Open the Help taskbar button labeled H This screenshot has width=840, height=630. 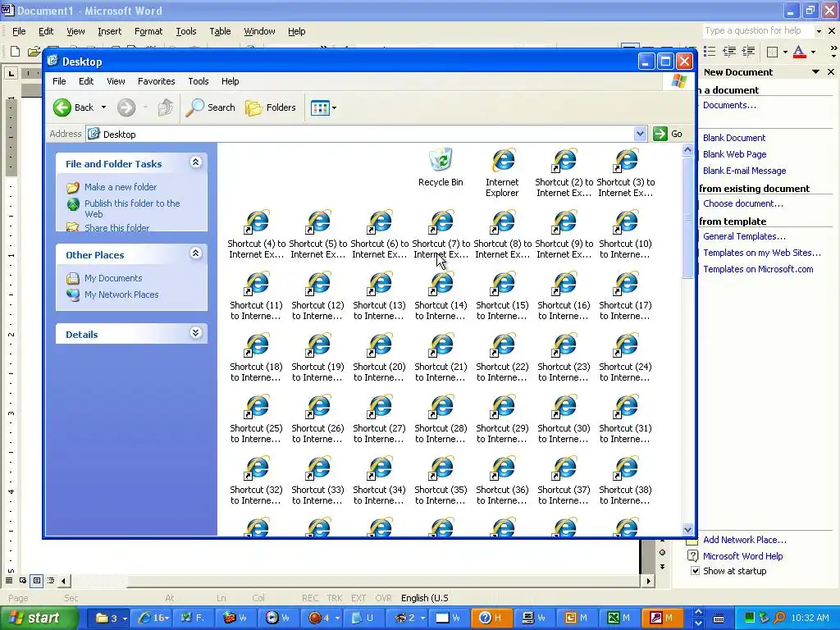(x=491, y=618)
